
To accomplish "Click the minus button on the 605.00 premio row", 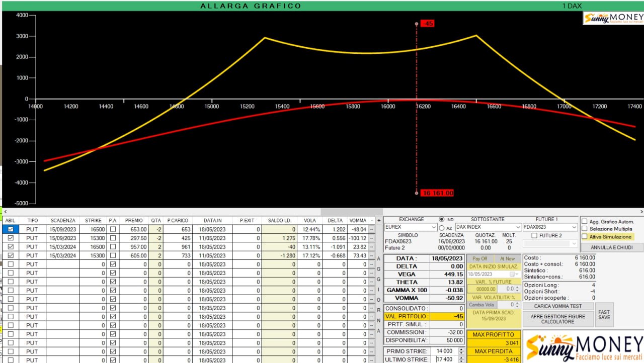I will [x=372, y=255].
